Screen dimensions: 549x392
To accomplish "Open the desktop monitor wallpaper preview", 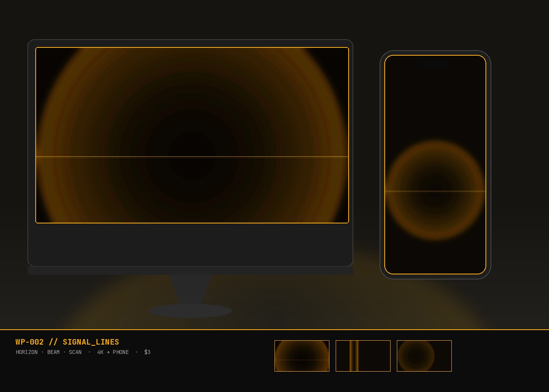I will [192, 135].
